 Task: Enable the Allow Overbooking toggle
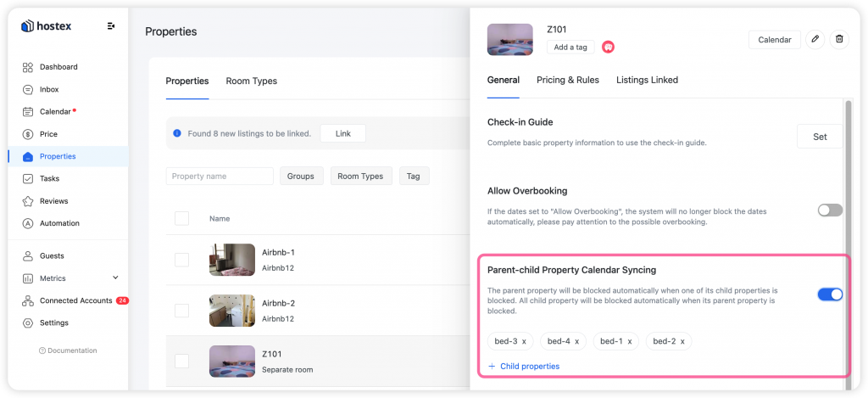830,210
